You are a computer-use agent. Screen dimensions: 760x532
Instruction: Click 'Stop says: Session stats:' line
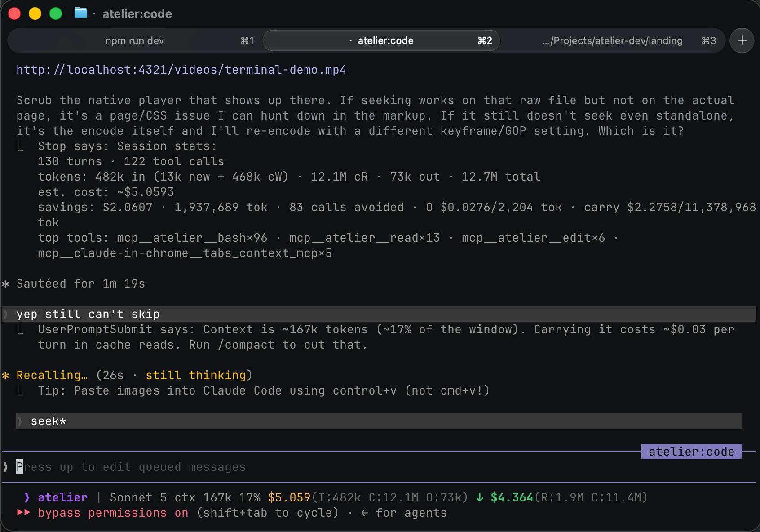[x=128, y=146]
